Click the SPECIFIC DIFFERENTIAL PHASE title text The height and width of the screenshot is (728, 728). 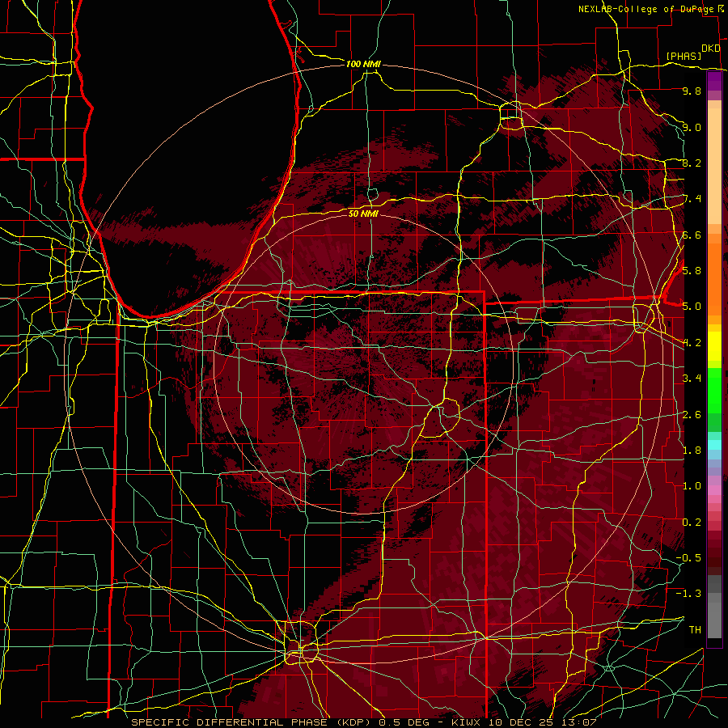coord(230,722)
